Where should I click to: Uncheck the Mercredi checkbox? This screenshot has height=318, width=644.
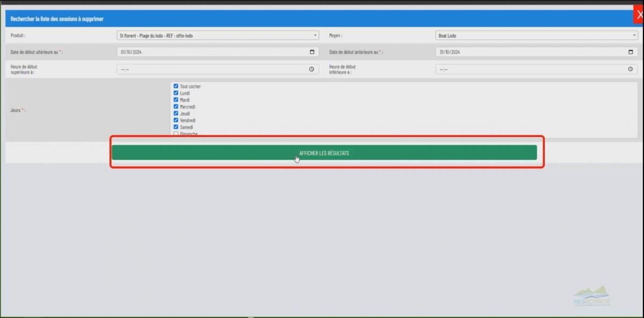pyautogui.click(x=176, y=106)
